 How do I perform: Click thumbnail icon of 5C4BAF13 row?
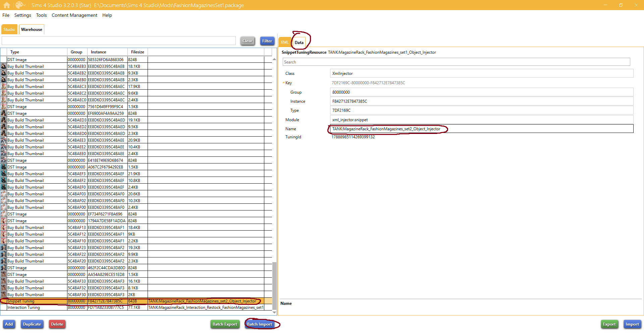coord(3,228)
